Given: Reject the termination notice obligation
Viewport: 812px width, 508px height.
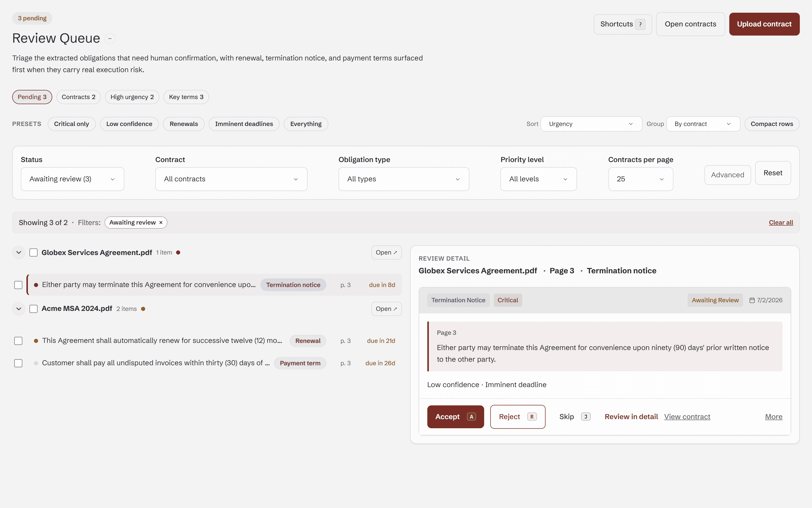Looking at the screenshot, I should point(518,417).
